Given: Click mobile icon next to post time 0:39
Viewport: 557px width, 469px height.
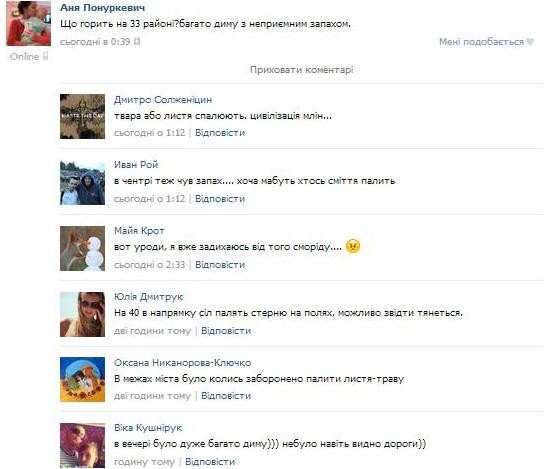Looking at the screenshot, I should click(x=137, y=42).
